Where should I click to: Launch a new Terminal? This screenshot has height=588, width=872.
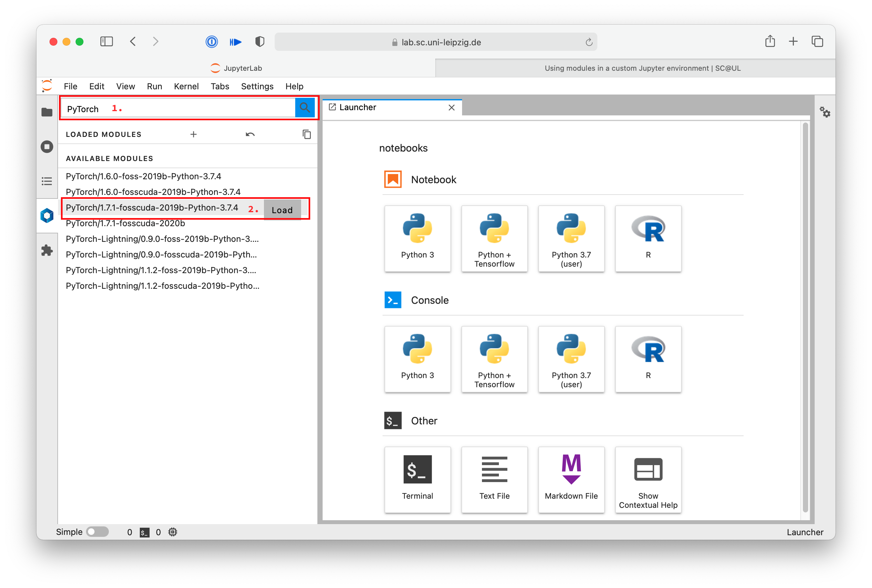[x=417, y=480]
